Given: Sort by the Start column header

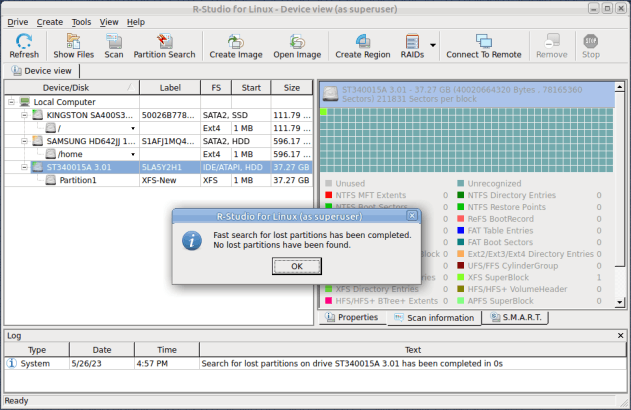Looking at the screenshot, I should pyautogui.click(x=251, y=87).
